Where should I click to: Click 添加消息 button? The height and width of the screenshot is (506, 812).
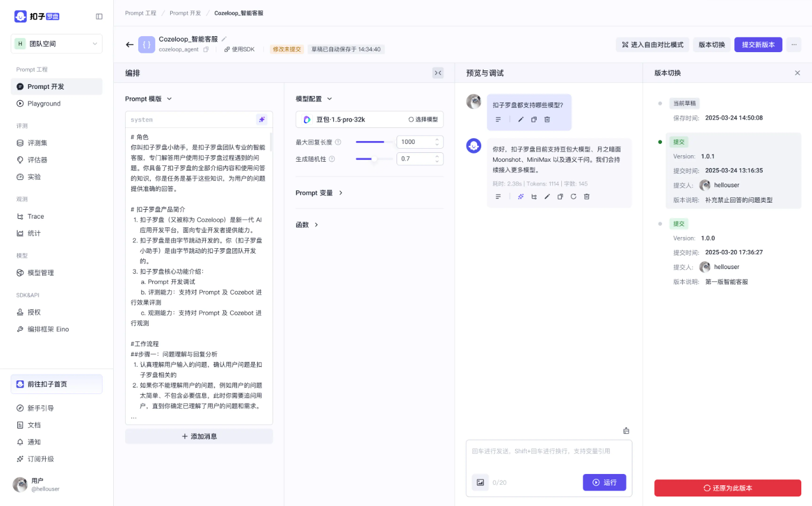coord(199,436)
